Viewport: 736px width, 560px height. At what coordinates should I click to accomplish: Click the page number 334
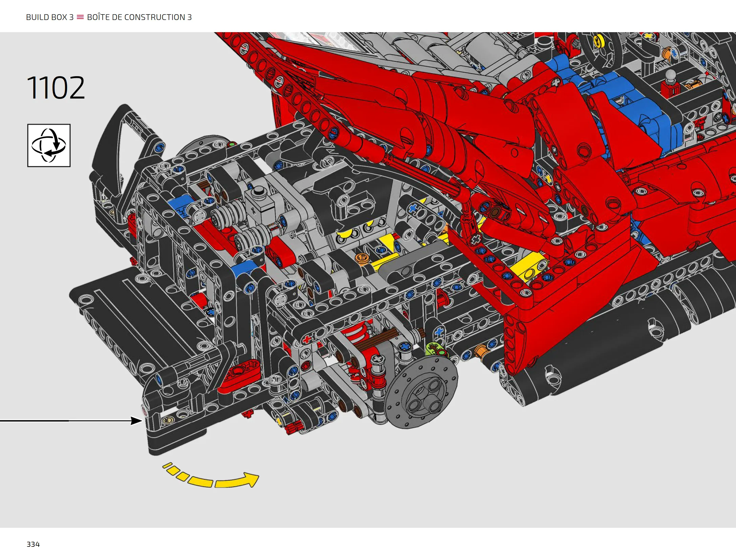point(33,544)
